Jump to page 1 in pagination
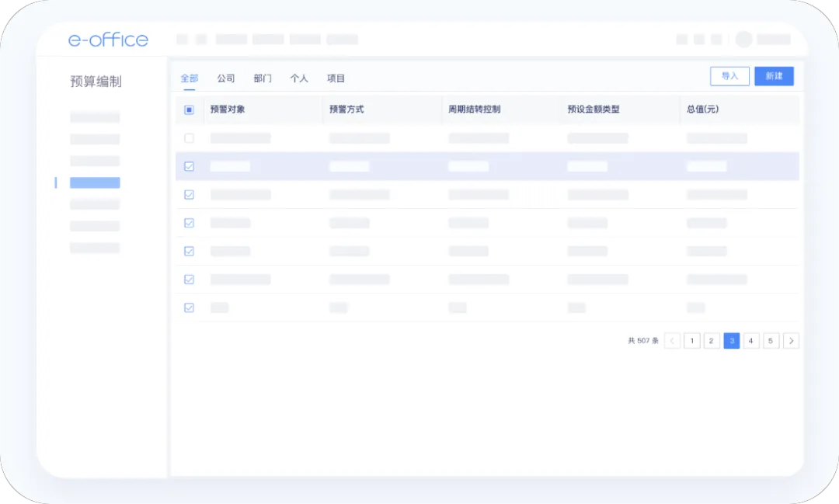This screenshot has width=839, height=504. (691, 341)
